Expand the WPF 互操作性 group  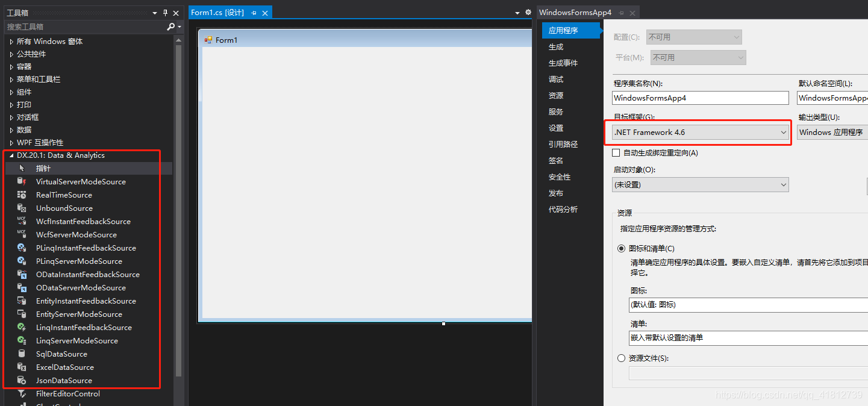pyautogui.click(x=11, y=143)
